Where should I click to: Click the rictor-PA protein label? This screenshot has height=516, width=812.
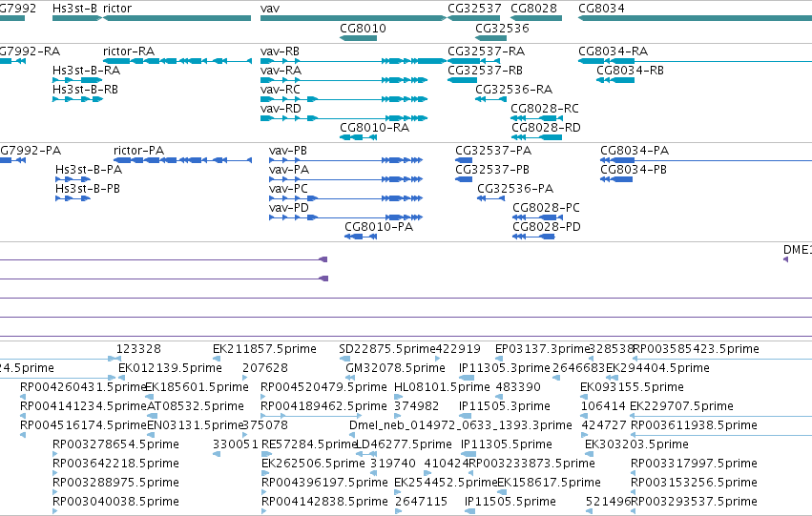click(x=138, y=151)
